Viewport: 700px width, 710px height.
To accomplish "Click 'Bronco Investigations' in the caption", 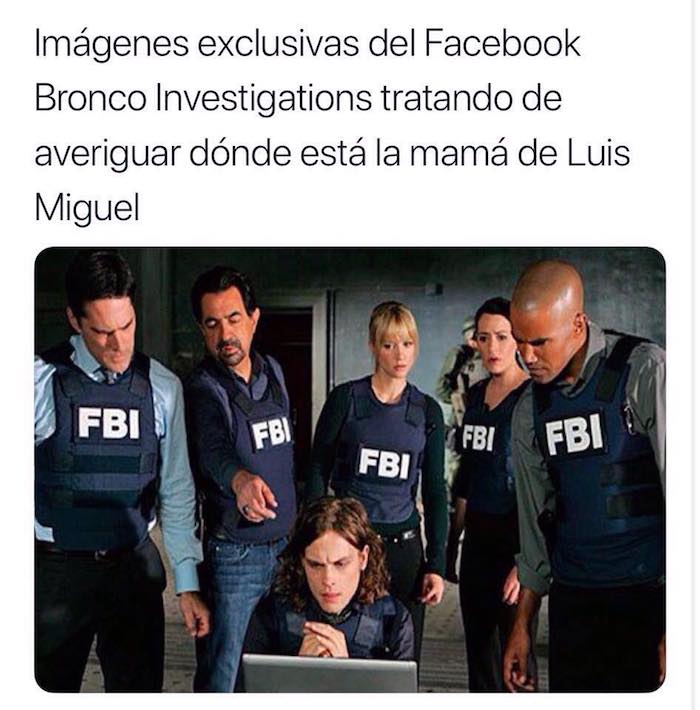I will point(203,99).
